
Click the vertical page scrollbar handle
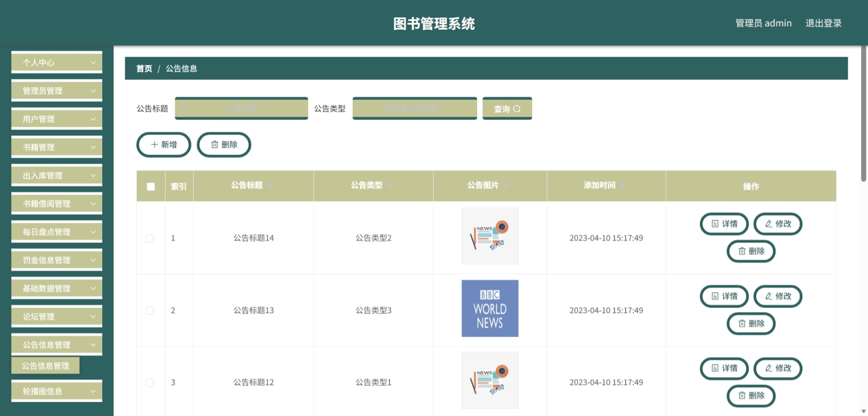(864, 113)
